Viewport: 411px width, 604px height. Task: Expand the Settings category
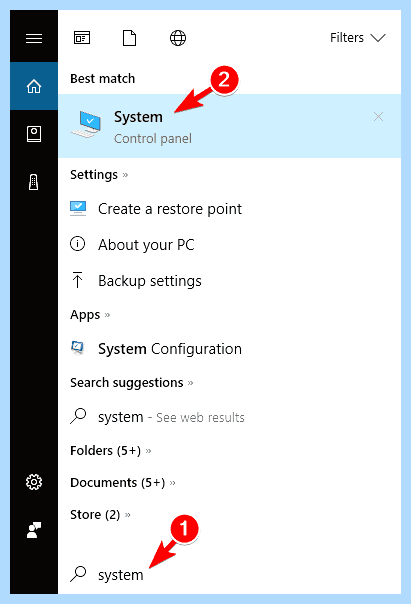coord(99,175)
